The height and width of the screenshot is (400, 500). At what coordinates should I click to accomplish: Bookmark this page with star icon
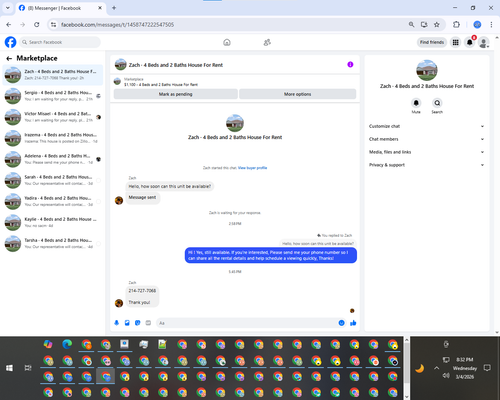[437, 24]
